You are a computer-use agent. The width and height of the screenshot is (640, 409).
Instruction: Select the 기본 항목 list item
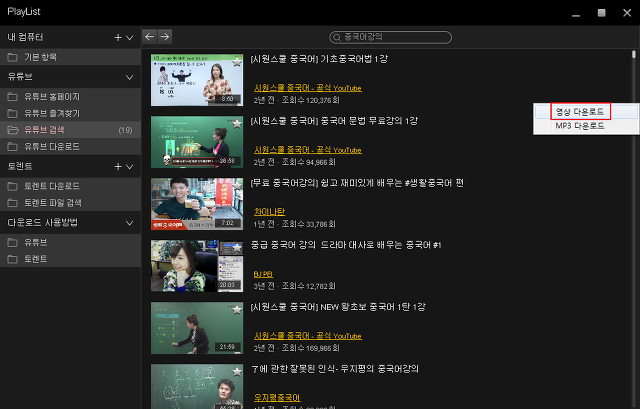[70, 57]
